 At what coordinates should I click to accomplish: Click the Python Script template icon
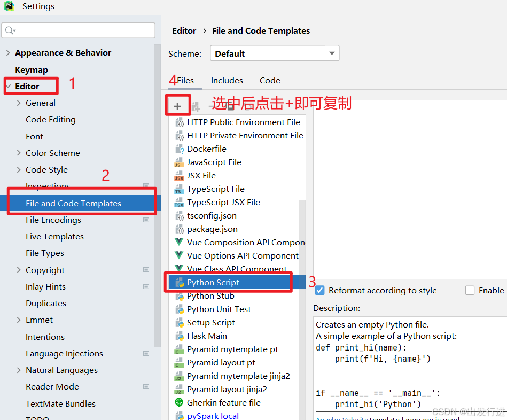click(x=180, y=283)
